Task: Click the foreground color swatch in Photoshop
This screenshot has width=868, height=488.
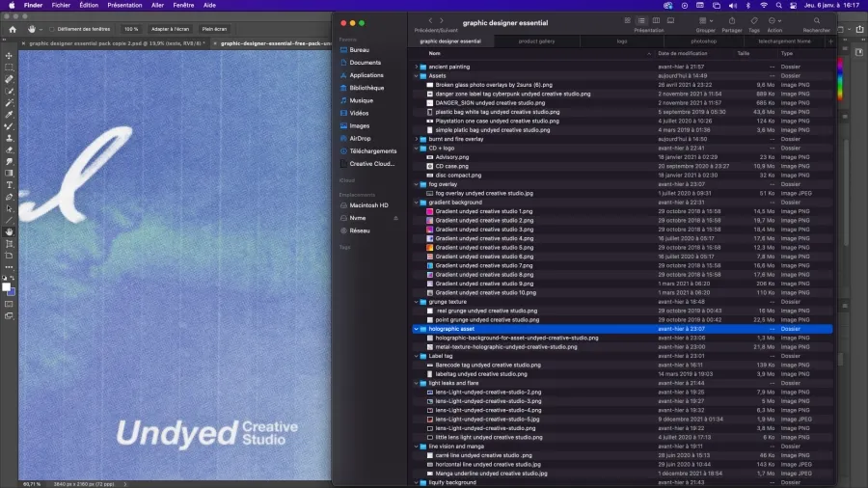Action: pos(7,286)
